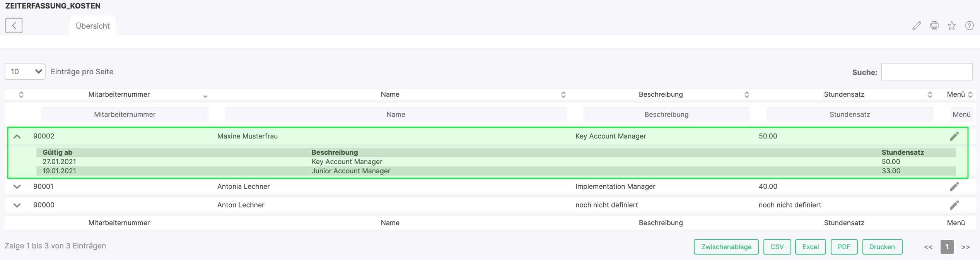Edit Maxine Musterfrau's entry with pencil icon
980x260 pixels.
954,136
